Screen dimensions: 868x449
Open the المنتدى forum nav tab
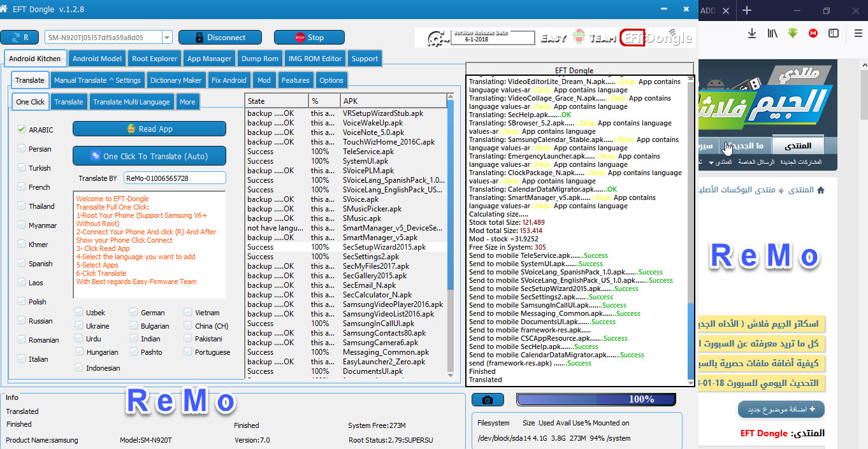point(799,145)
